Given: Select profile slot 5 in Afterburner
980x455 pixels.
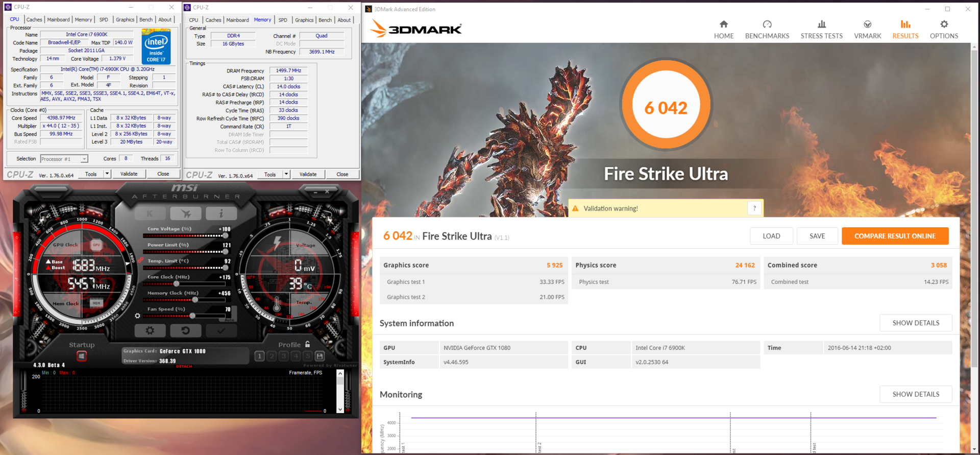Looking at the screenshot, I should [308, 356].
